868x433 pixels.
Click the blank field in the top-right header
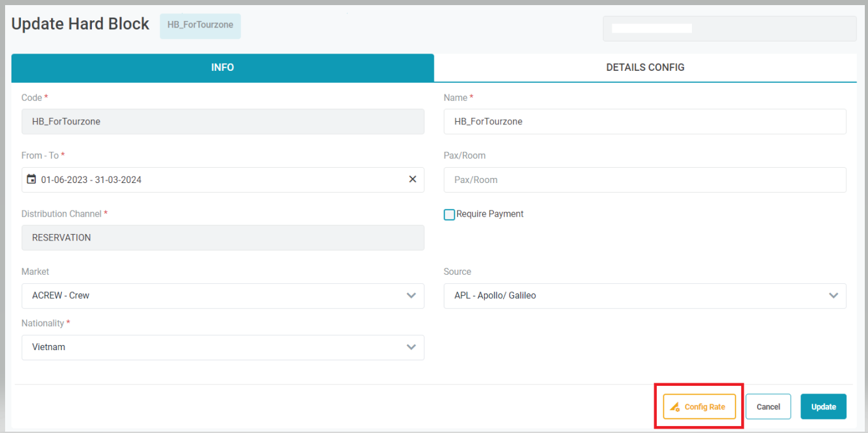(x=729, y=29)
